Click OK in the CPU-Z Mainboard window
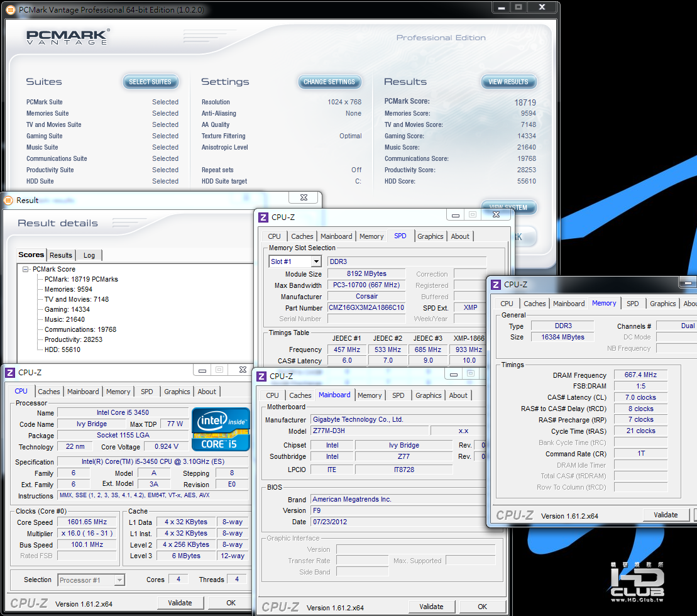Viewport: 697px width, 616px height. [482, 607]
